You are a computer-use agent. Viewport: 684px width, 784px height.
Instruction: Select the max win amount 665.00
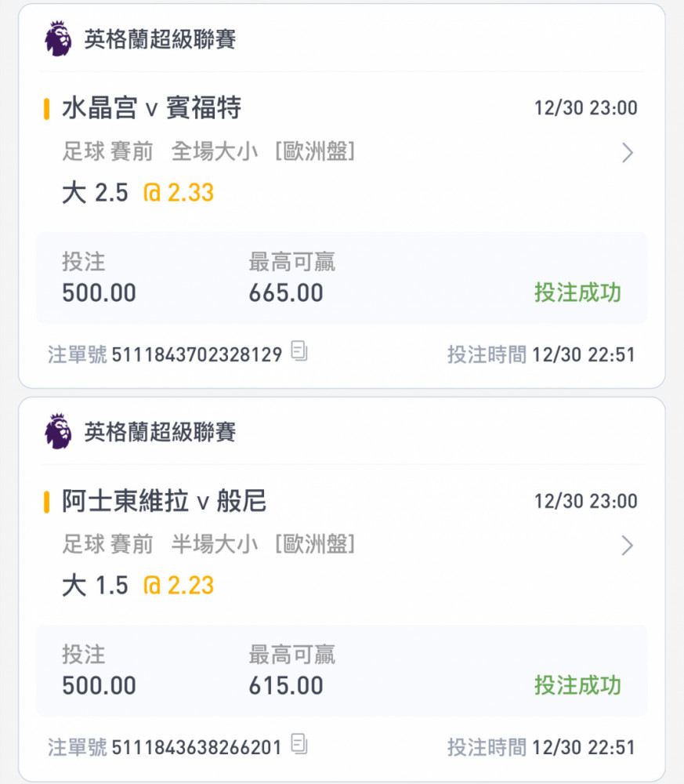click(286, 293)
